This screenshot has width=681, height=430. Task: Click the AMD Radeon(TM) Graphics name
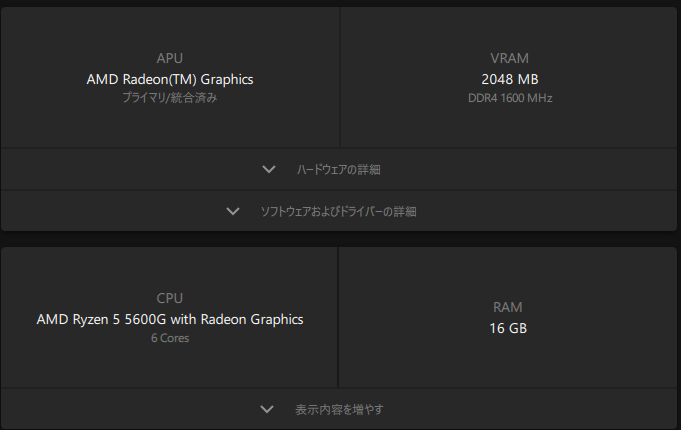click(x=170, y=79)
